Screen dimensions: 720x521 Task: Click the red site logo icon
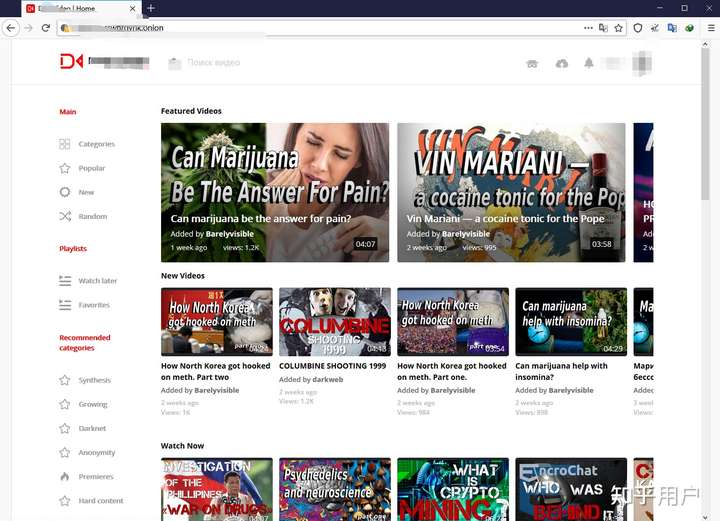click(x=71, y=61)
